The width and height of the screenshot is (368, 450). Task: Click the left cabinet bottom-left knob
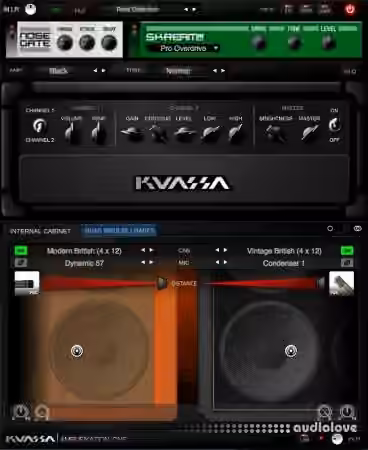(x=21, y=412)
